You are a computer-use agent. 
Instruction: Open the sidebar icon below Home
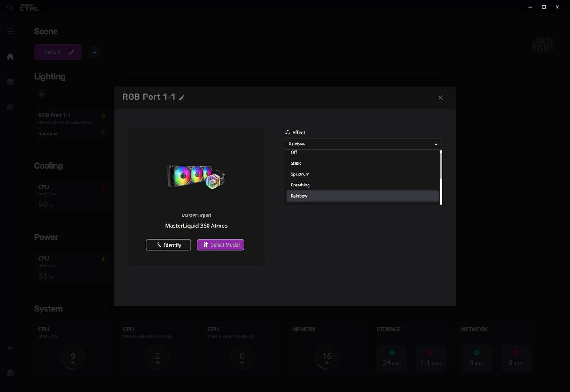[10, 82]
